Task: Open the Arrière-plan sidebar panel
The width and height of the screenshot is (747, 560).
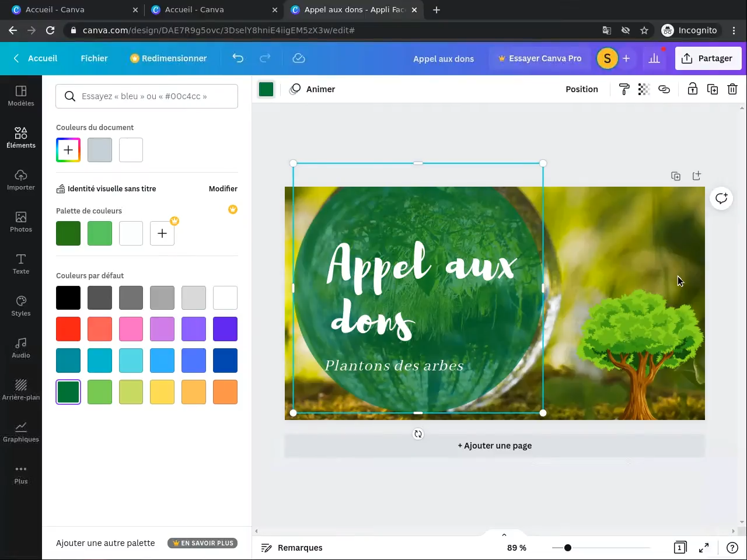Action: [21, 390]
